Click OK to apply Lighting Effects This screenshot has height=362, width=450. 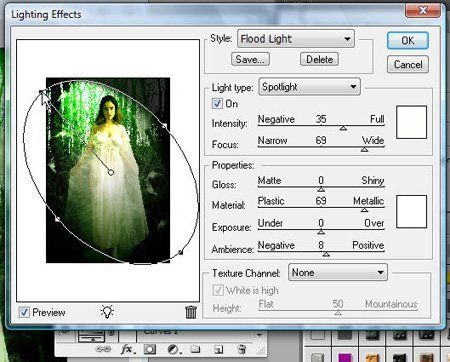[408, 41]
